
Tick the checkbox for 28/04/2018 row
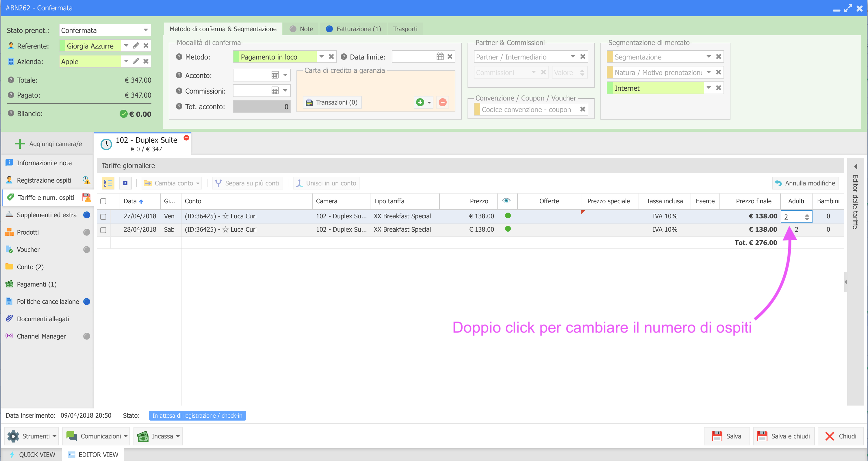tap(103, 230)
